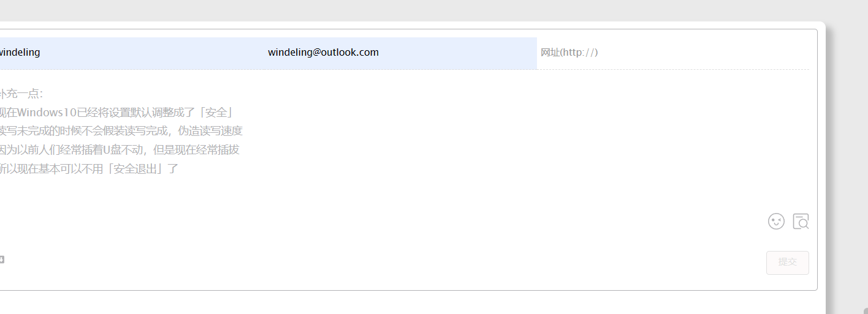Click the Markdown icon below the textarea

click(x=2, y=260)
